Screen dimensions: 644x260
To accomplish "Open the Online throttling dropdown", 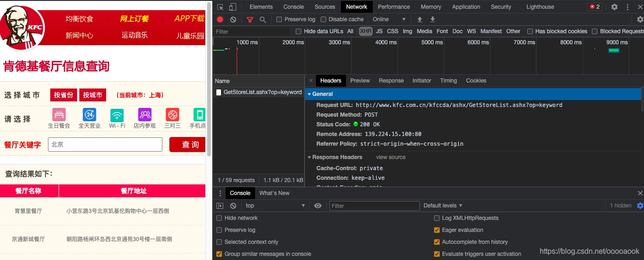I will click(389, 19).
